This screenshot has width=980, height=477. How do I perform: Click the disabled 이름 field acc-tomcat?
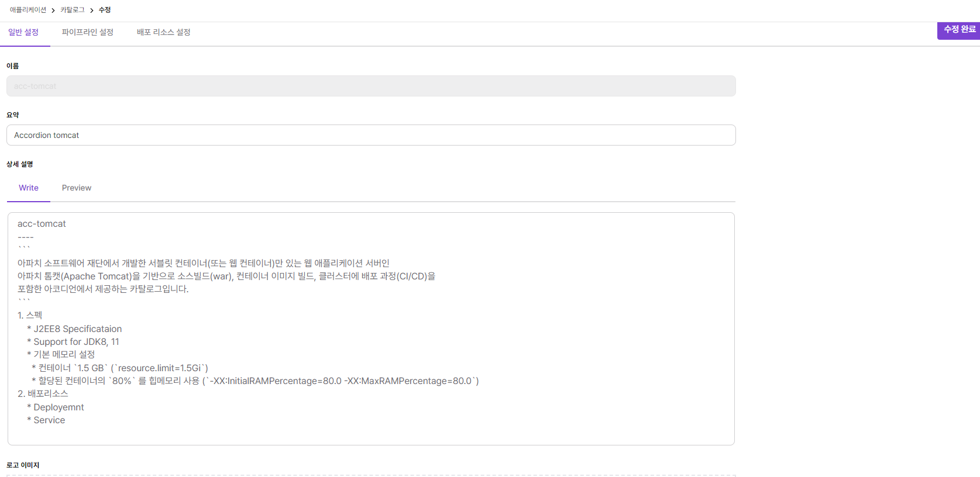click(x=371, y=86)
